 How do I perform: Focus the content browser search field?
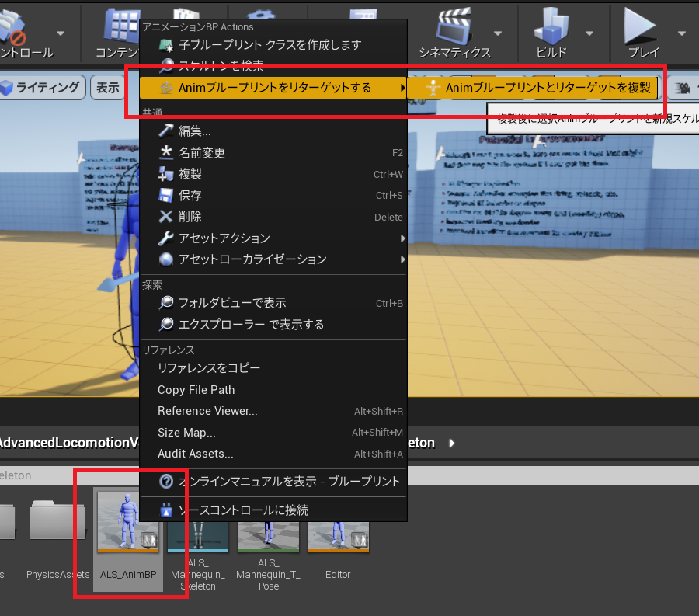pyautogui.click(x=349, y=475)
